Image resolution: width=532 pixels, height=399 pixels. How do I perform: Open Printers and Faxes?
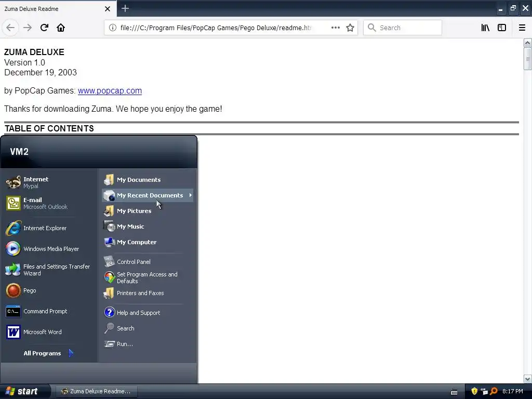coord(148,293)
